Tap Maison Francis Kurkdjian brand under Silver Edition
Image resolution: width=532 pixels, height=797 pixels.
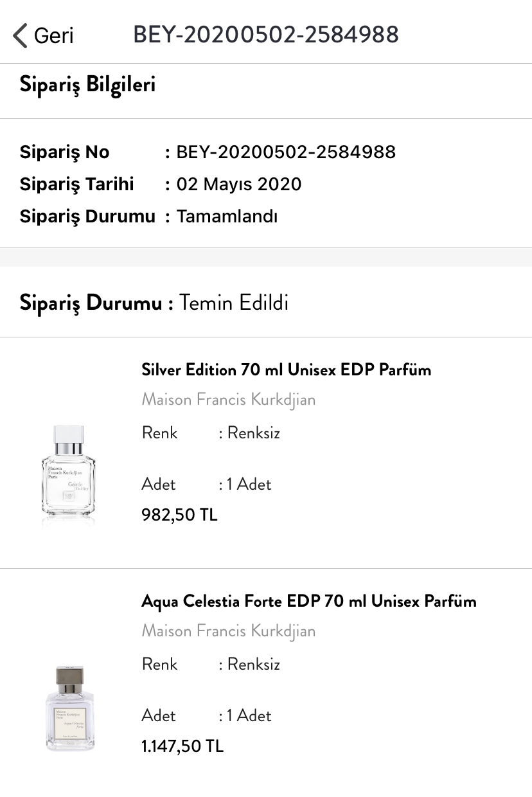tap(229, 400)
